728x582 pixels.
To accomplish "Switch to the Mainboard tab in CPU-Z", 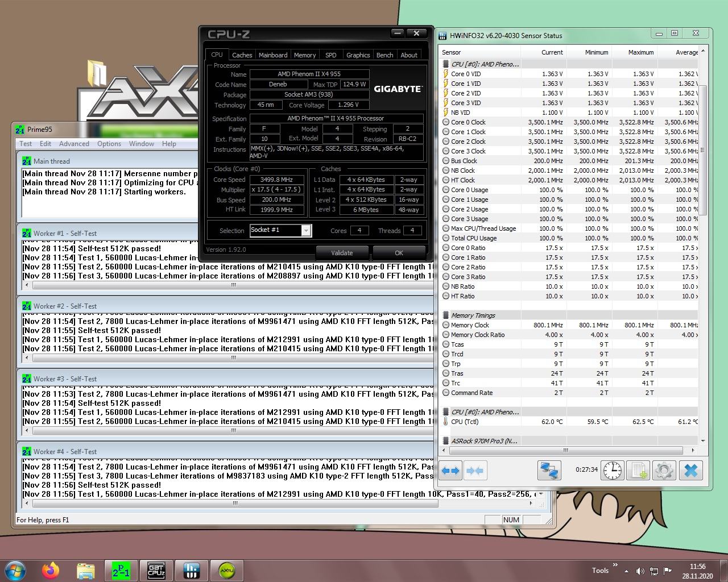I will [273, 55].
